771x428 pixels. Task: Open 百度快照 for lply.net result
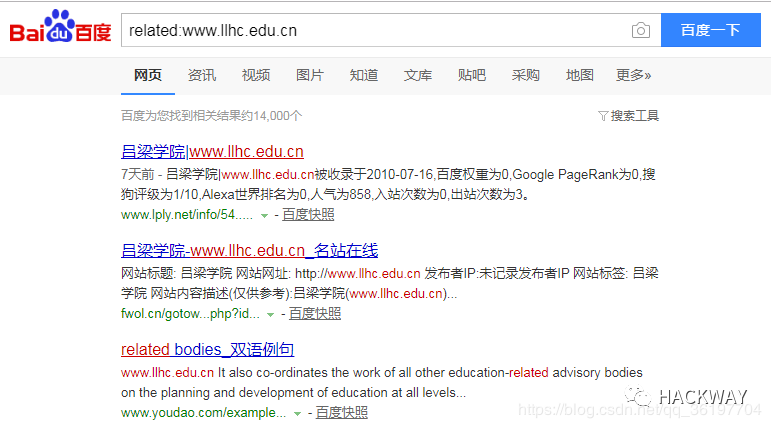point(308,215)
